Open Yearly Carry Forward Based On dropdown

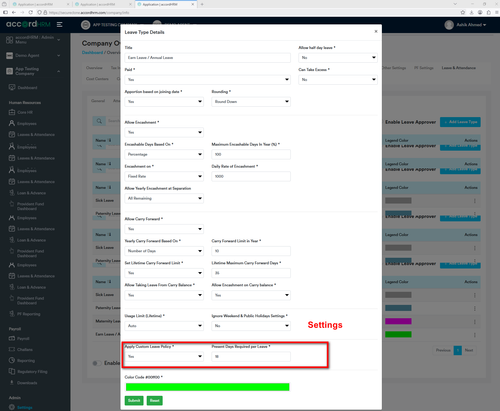point(164,251)
